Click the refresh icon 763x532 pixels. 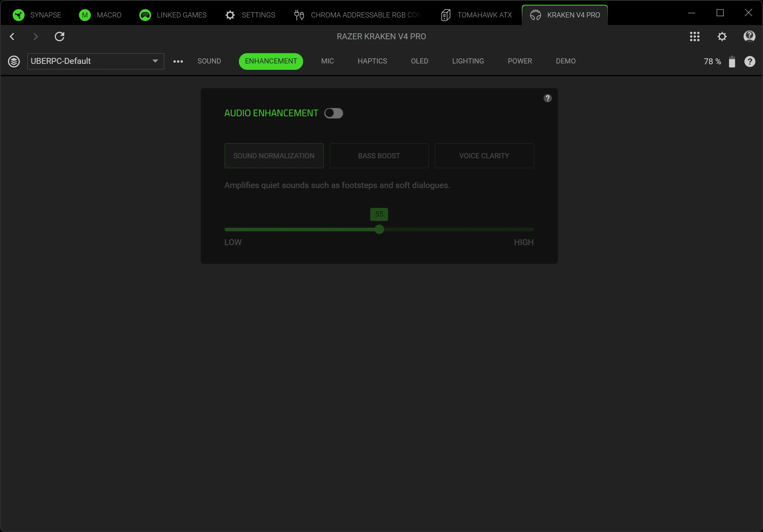(x=60, y=36)
